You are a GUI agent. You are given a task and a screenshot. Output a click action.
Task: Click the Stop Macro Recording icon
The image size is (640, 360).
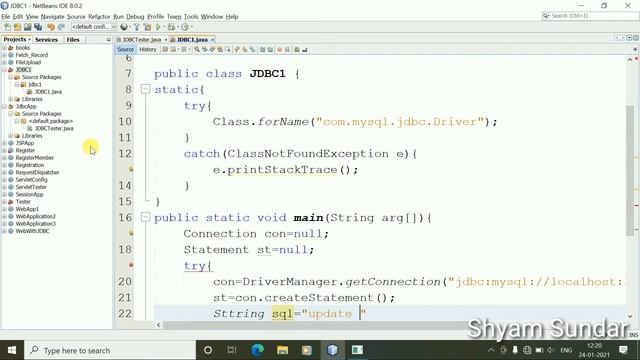tap(287, 50)
